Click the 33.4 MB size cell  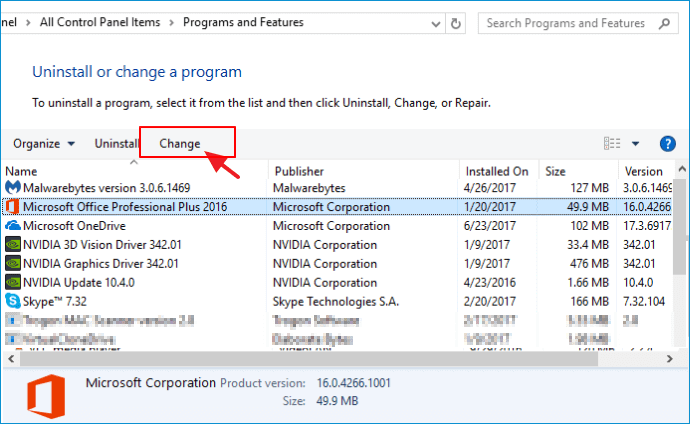588,245
